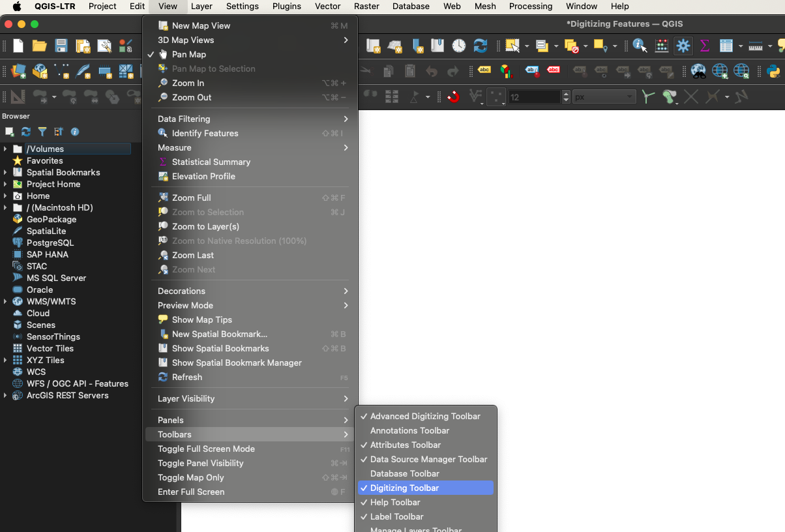Click the New SpatiaLite Layer feather icon
The width and height of the screenshot is (785, 532).
point(83,70)
